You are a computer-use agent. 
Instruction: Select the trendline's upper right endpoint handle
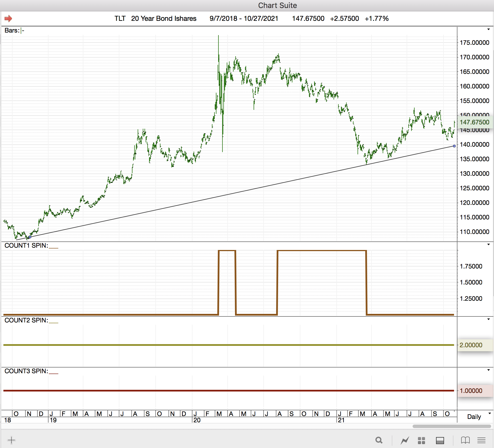(x=454, y=146)
